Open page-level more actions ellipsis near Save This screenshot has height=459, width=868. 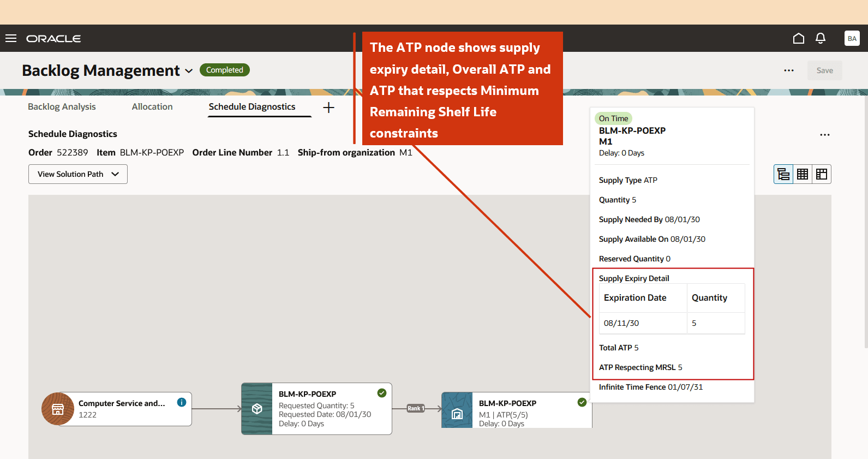(x=789, y=70)
